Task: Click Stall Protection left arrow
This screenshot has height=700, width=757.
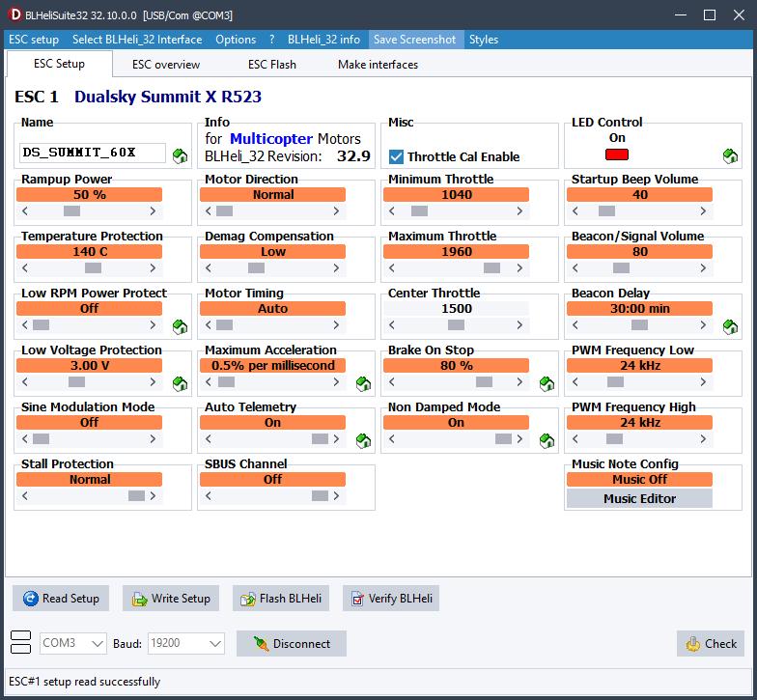Action: tap(25, 496)
